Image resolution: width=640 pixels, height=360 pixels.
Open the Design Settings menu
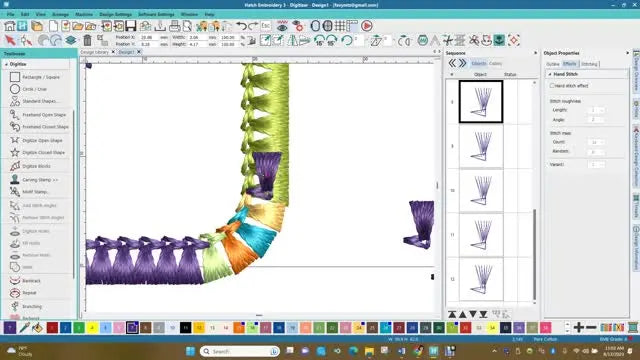116,15
